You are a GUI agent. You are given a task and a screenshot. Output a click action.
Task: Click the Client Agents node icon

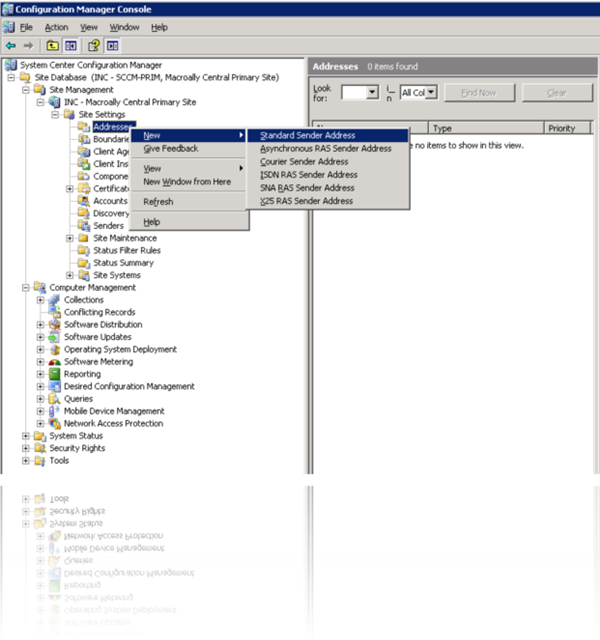84,151
